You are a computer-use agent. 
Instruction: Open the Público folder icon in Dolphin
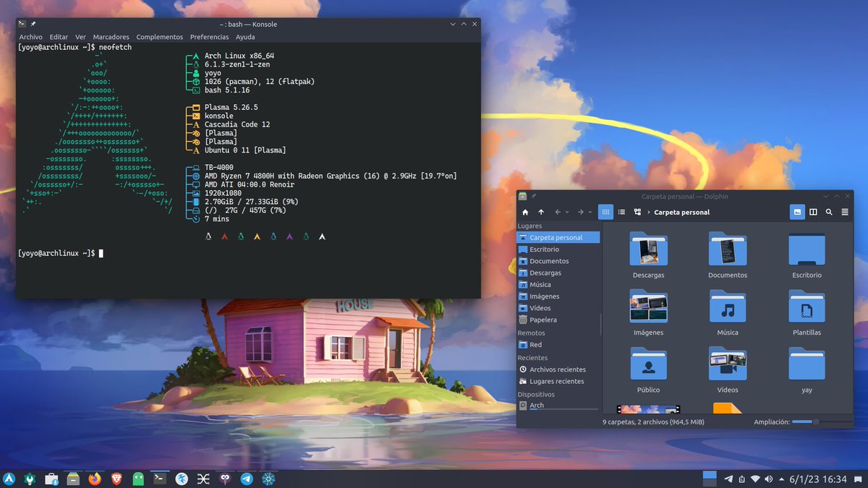click(x=648, y=364)
